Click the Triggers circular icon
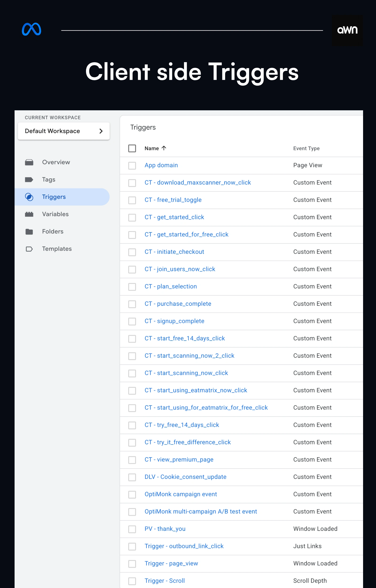The height and width of the screenshot is (588, 376). [29, 197]
